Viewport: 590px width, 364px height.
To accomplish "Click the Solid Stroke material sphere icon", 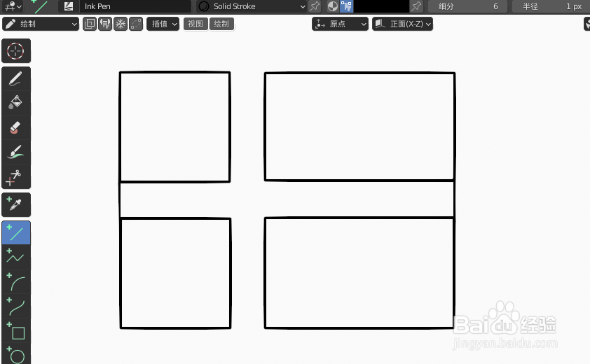I will click(x=204, y=6).
